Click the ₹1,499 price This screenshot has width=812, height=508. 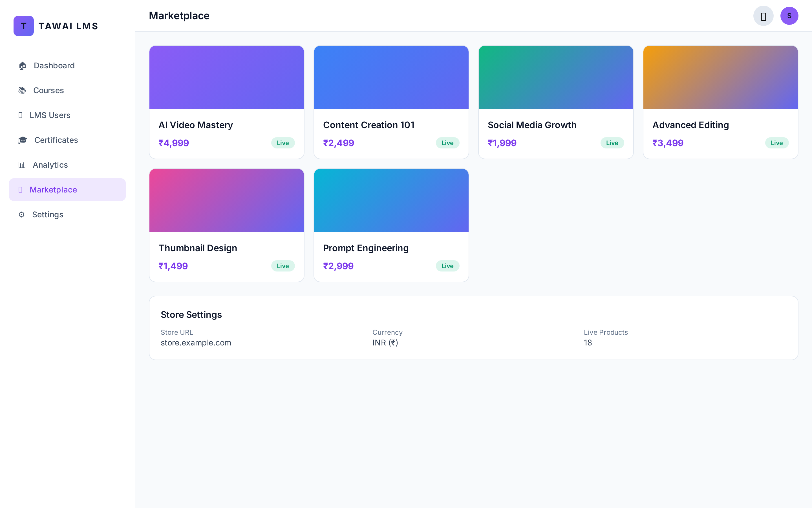(173, 266)
